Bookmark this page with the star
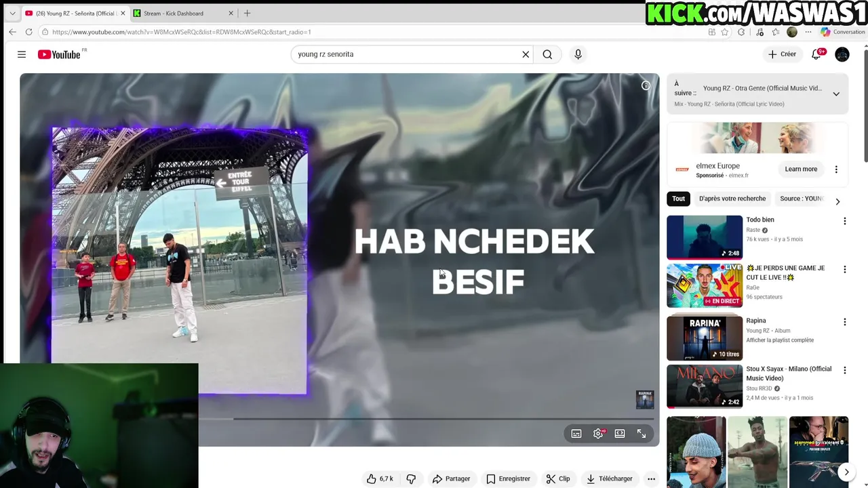Viewport: 868px width, 488px height. pyautogui.click(x=725, y=32)
